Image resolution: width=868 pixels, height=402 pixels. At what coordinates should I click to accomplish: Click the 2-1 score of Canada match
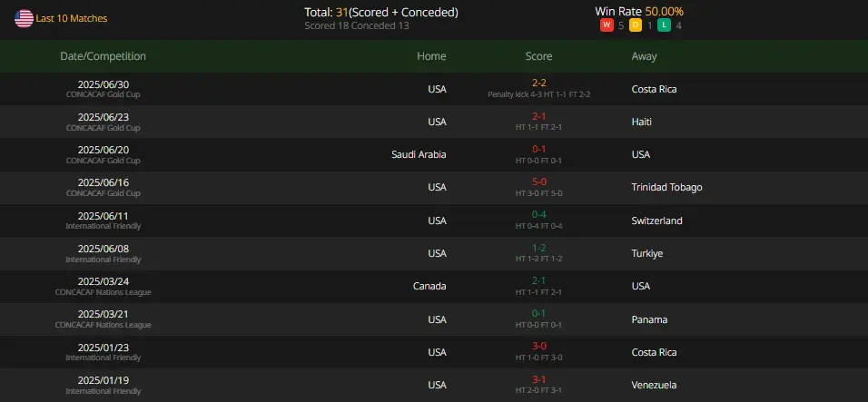coord(539,280)
